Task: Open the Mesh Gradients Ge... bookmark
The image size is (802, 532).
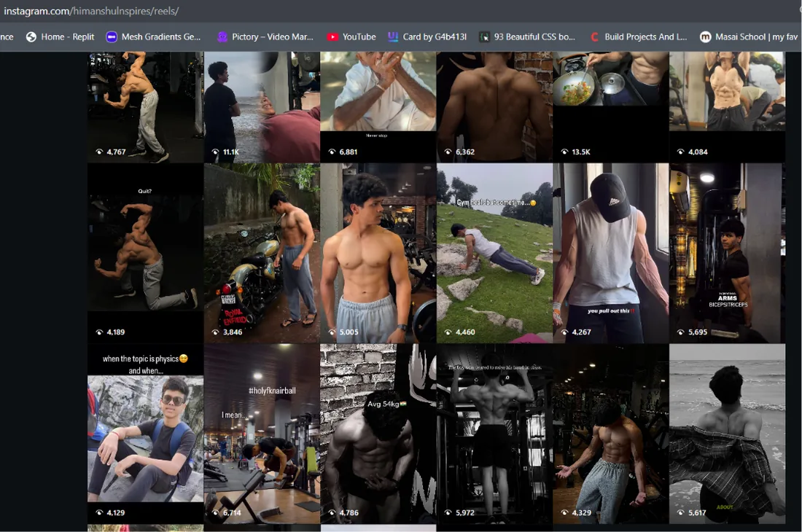Action: click(153, 36)
